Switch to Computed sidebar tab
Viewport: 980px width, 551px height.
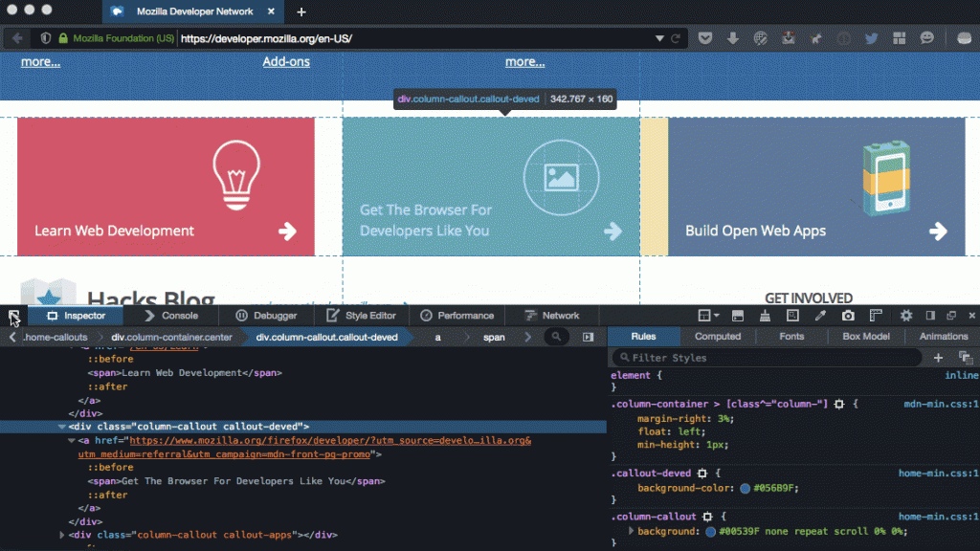(718, 336)
